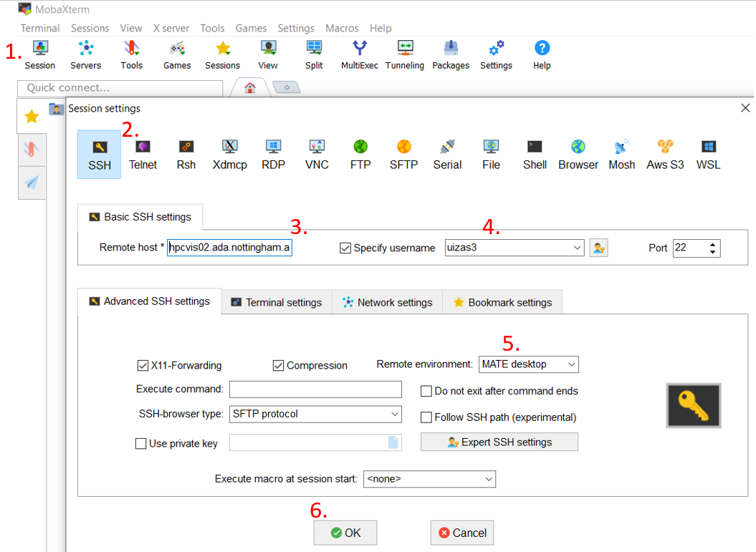Image resolution: width=756 pixels, height=552 pixels.
Task: Switch to Network settings tab
Action: pyautogui.click(x=388, y=303)
